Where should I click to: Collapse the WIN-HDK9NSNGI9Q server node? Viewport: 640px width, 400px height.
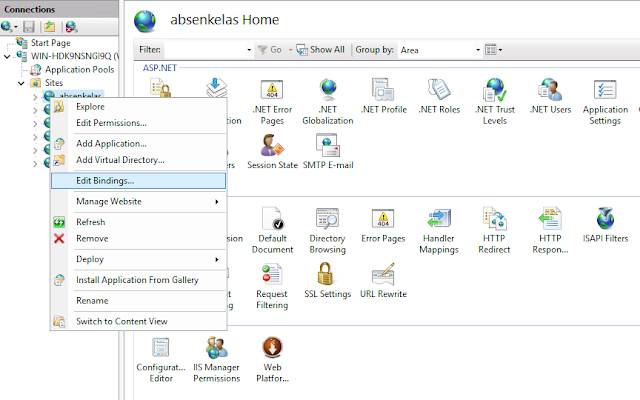click(x=7, y=56)
